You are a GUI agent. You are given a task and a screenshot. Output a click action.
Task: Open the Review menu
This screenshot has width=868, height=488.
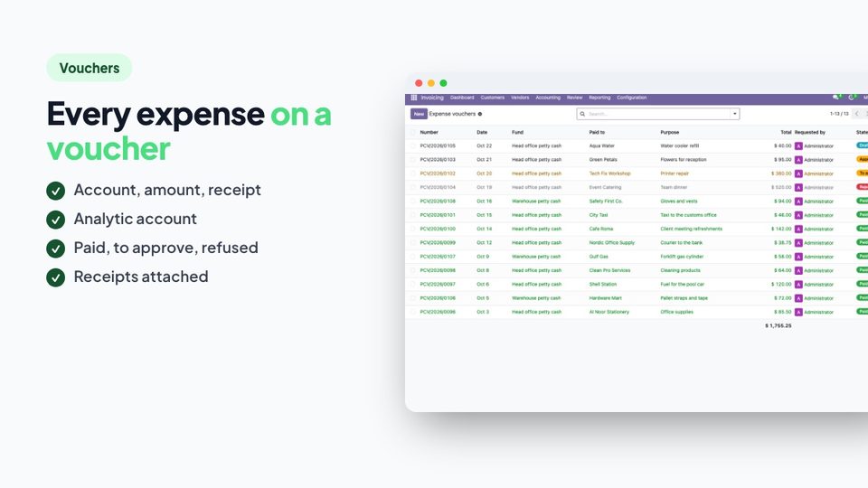[575, 98]
